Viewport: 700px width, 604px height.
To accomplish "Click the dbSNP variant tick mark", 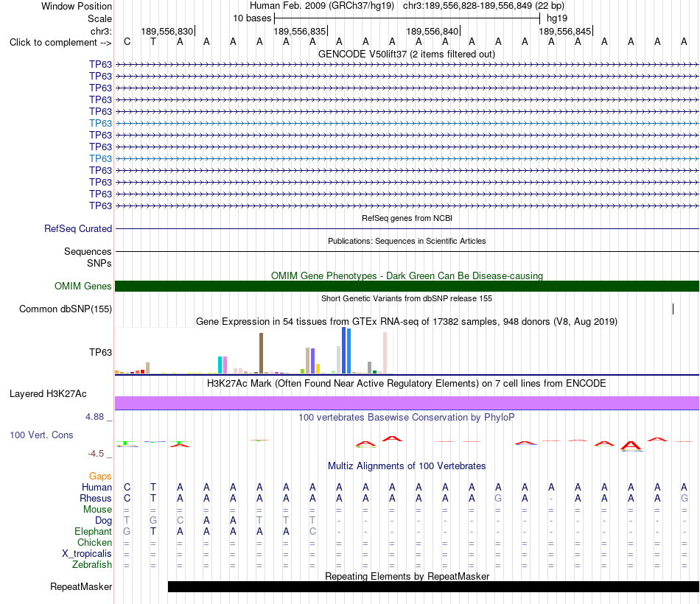I will 673,309.
